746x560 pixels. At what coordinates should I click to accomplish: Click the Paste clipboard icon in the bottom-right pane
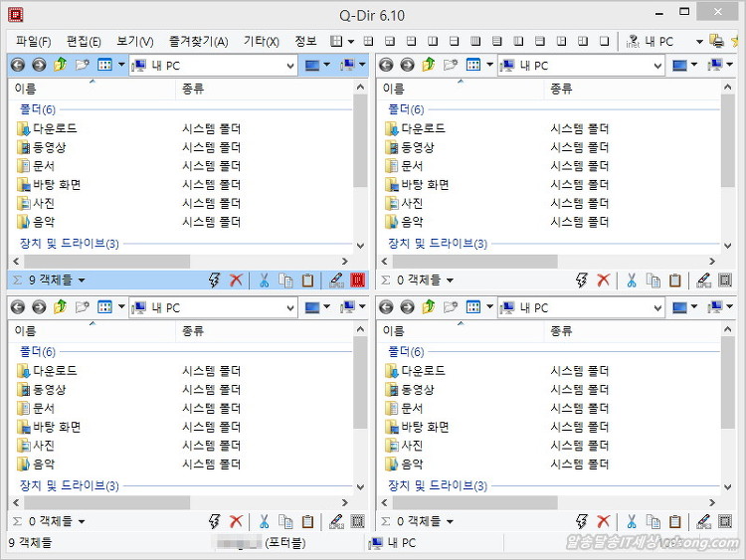675,521
